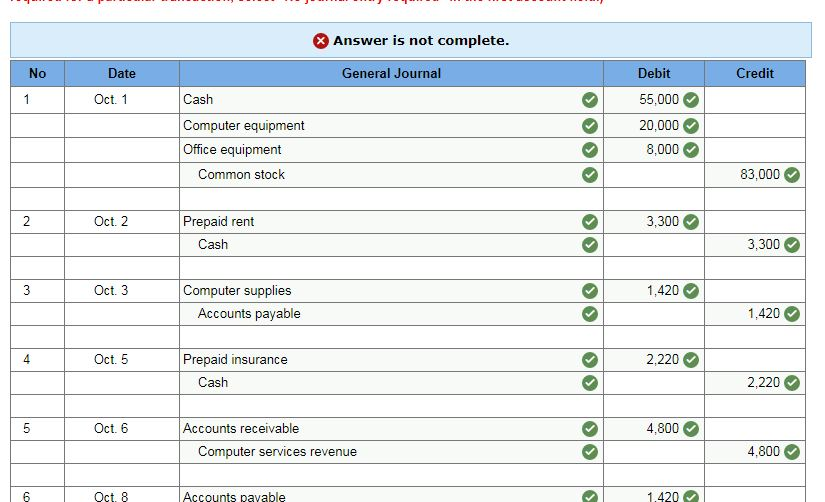
Task: Click the 55,000 debit amount
Action: (x=659, y=99)
